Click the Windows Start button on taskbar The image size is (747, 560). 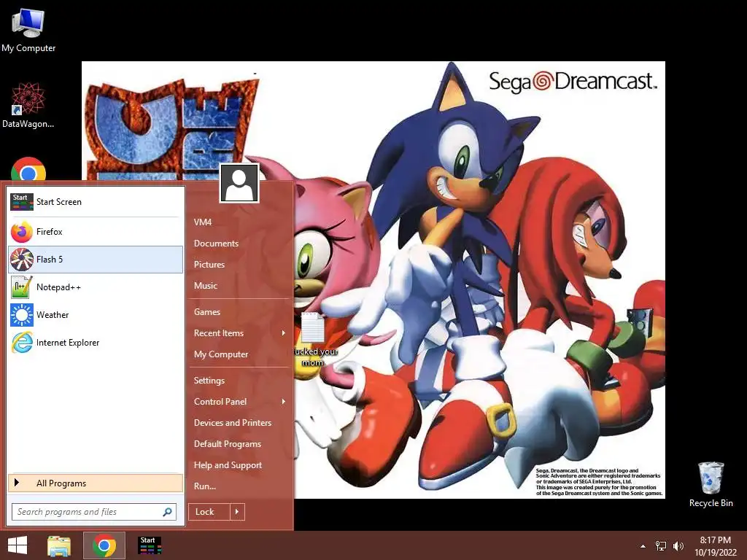point(18,545)
